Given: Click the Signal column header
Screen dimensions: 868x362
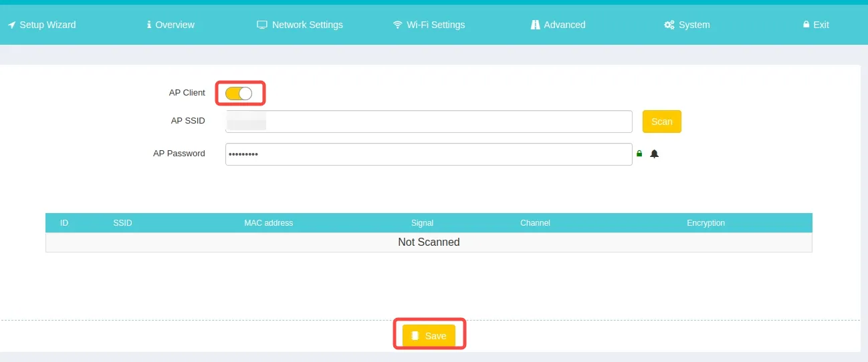Looking at the screenshot, I should coord(422,223).
